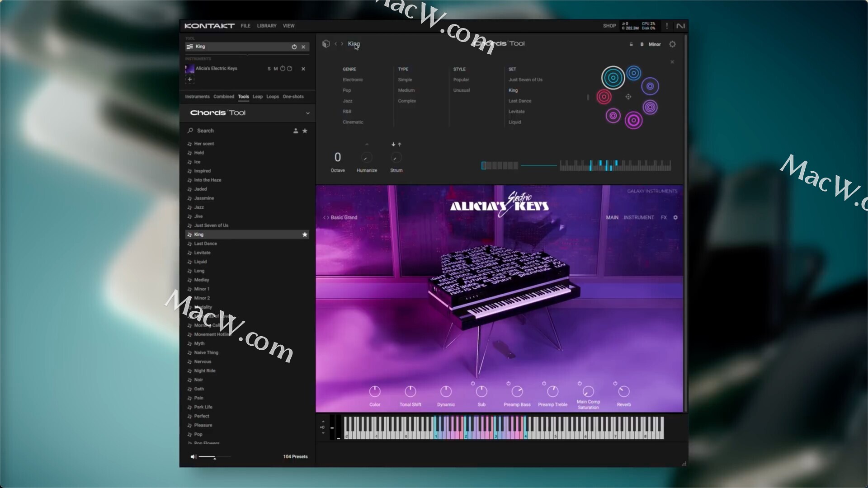The height and width of the screenshot is (488, 868).
Task: Shift keyboard octave up arrow
Action: pos(323,422)
